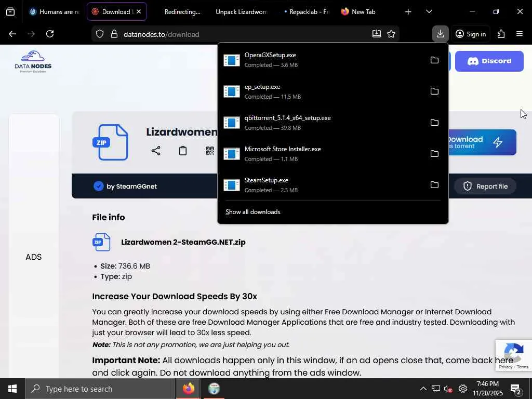Open the Windows Start menu
This screenshot has height=399, width=532.
pos(12,389)
